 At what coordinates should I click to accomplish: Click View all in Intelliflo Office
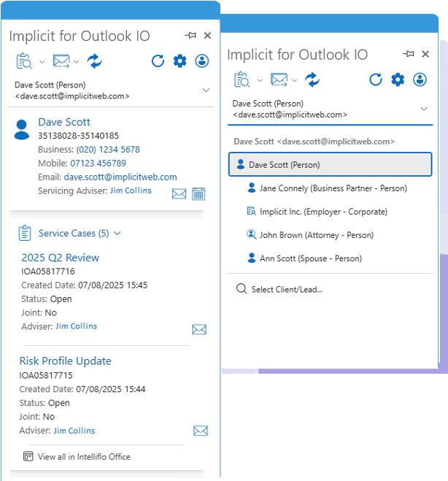point(84,457)
